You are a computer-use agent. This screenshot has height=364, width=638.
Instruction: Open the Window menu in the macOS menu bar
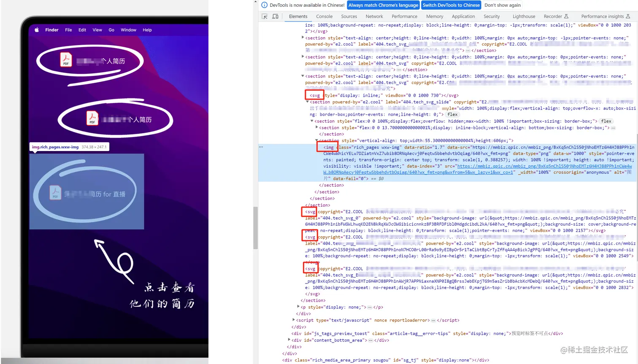click(x=128, y=30)
